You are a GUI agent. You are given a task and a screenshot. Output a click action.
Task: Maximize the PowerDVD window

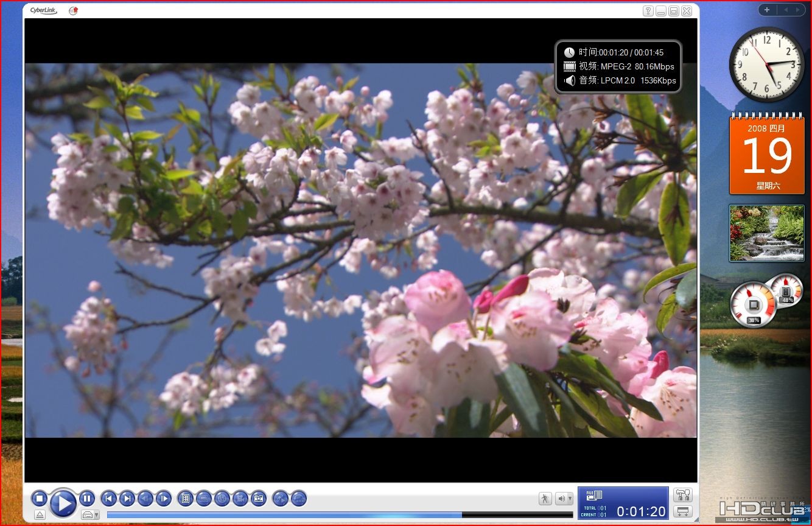coord(674,11)
